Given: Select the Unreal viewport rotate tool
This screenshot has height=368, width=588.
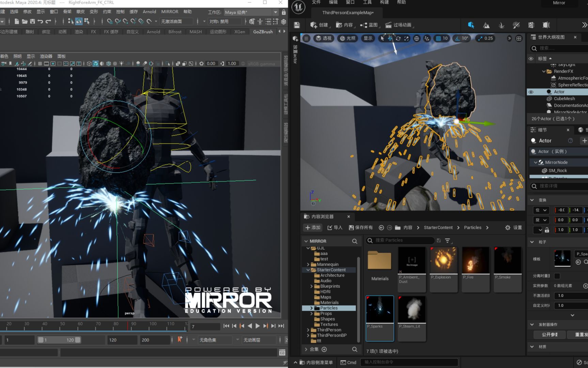Looking at the screenshot, I should (x=398, y=38).
